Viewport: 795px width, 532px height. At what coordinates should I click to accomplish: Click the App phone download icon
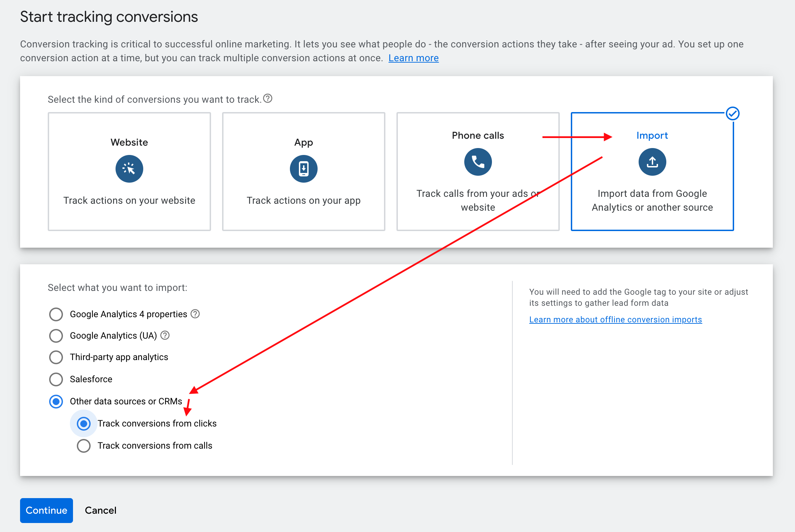(x=303, y=169)
